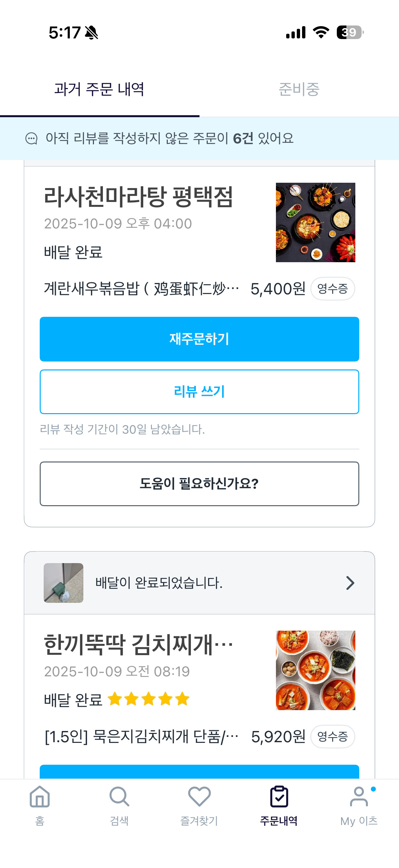399x868 pixels.
Task: Tap the 리뷰 쓰기 button
Action: click(199, 392)
